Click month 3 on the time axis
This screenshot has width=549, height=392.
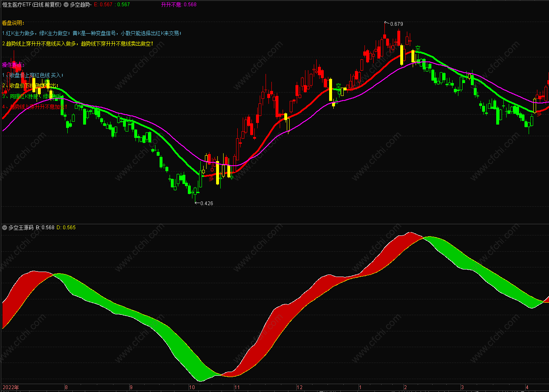pyautogui.click(x=462, y=387)
